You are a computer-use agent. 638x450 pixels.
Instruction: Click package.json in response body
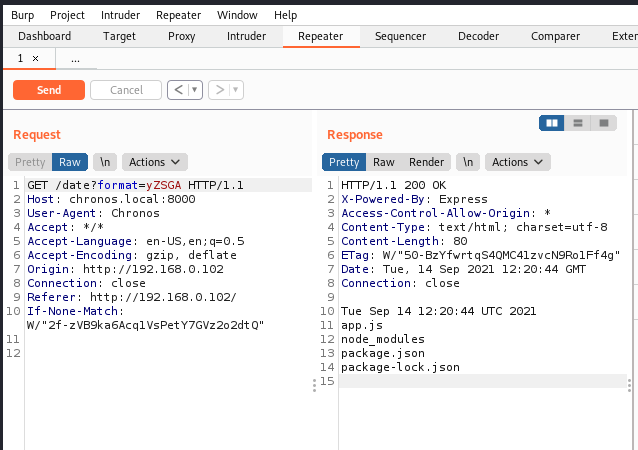click(x=383, y=353)
